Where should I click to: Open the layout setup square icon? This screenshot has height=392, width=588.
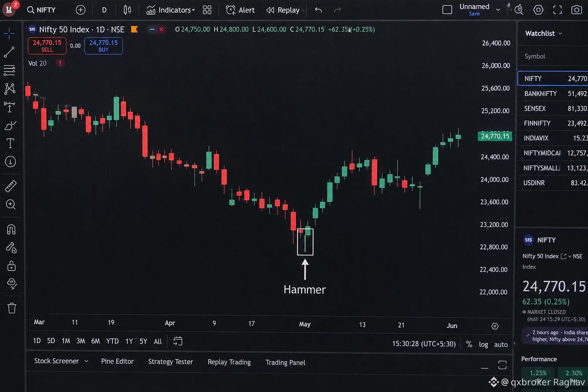tap(447, 10)
